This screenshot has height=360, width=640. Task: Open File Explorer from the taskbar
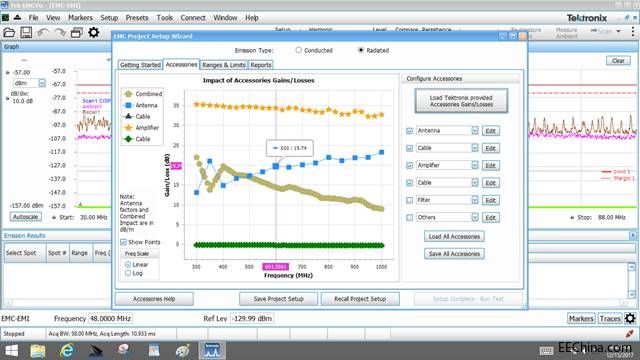tap(38, 351)
